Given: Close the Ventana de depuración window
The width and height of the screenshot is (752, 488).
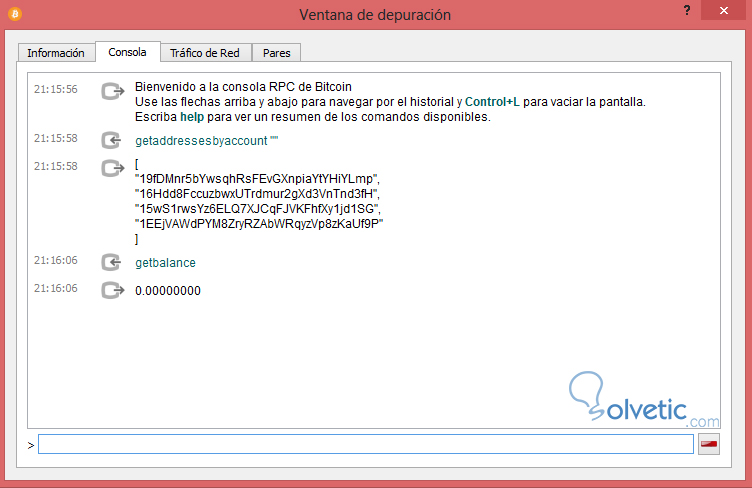Looking at the screenshot, I should 724,11.
